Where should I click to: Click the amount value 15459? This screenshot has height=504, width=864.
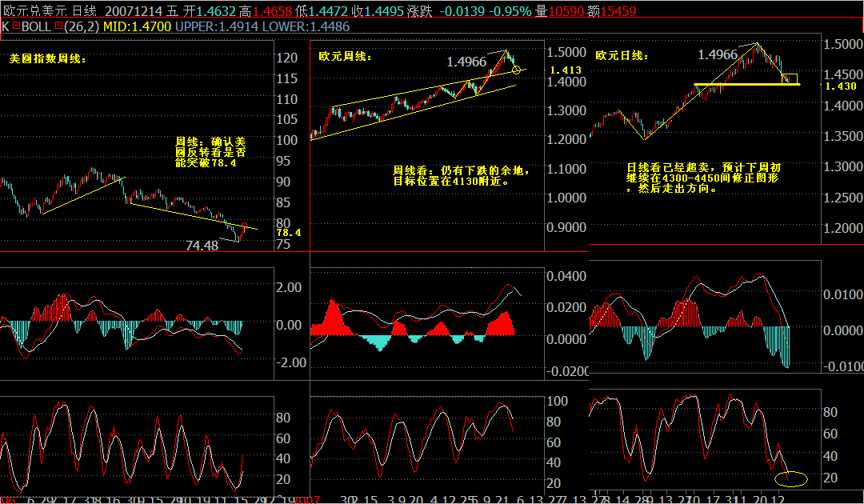618,11
